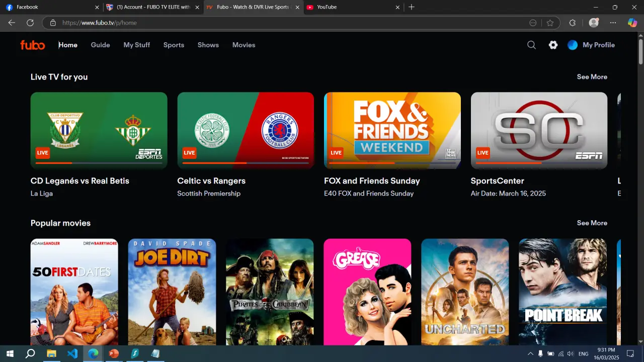Viewport: 644px width, 362px height.
Task: Click the SportsCenter progress bar
Action: click(539, 163)
